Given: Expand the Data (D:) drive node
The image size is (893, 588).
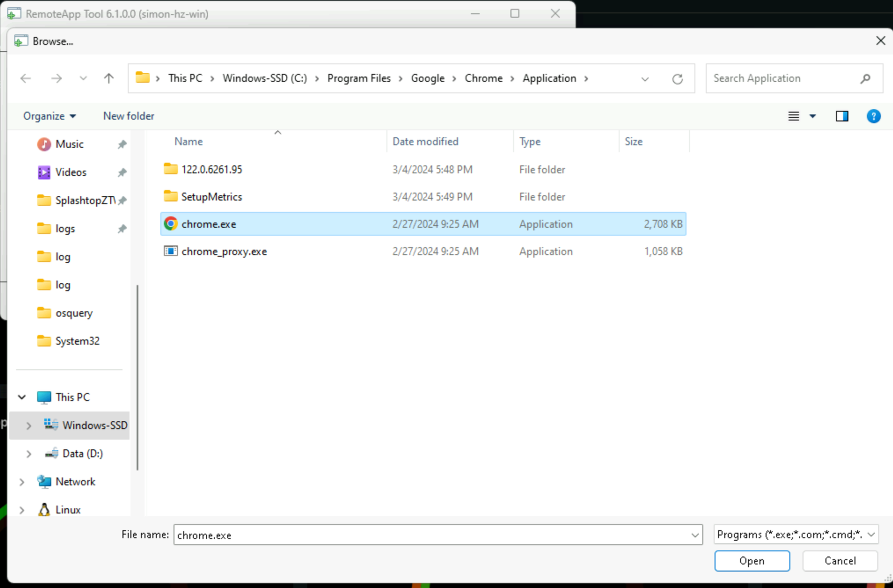Looking at the screenshot, I should point(29,454).
